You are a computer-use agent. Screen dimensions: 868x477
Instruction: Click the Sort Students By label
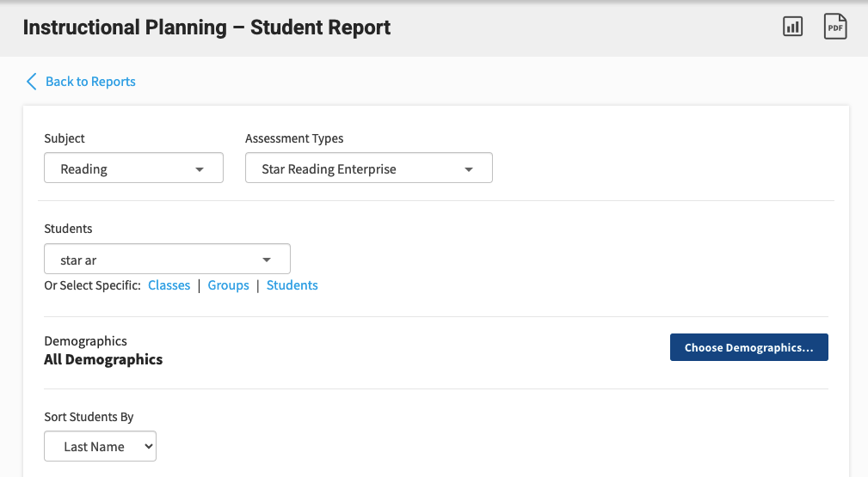(89, 417)
